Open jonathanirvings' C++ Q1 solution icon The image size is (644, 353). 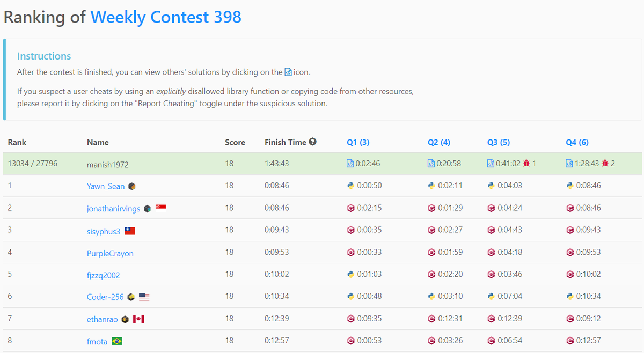point(351,208)
